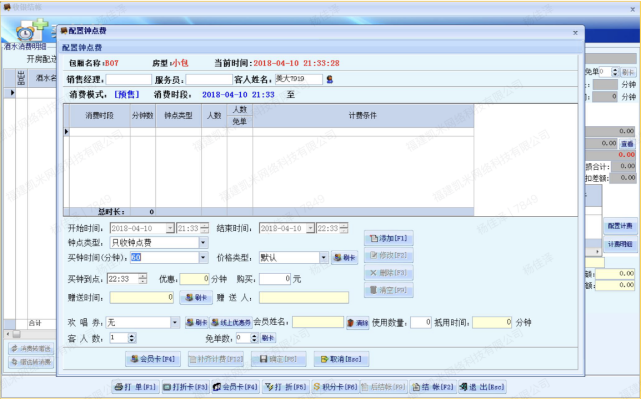Close the 配置钟点费 dialog

point(575,33)
